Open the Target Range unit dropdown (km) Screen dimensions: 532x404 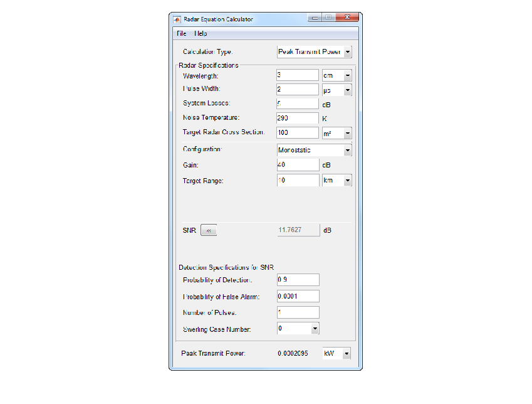coord(337,181)
